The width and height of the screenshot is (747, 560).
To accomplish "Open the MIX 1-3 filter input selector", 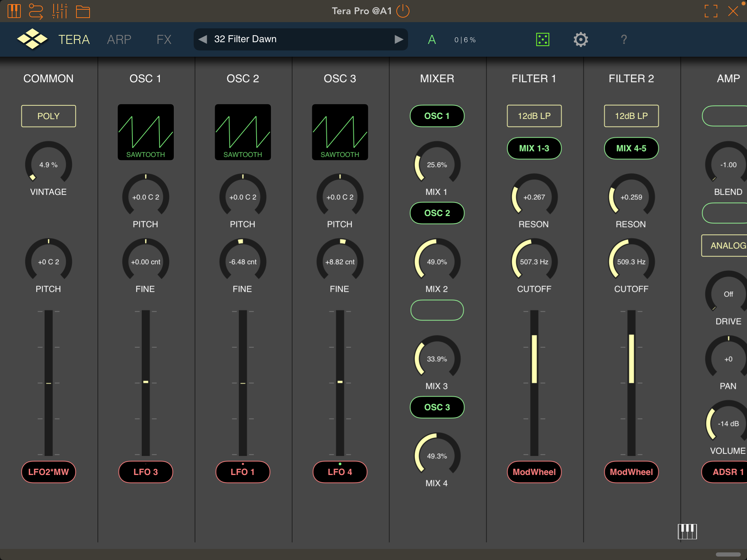I will 534,149.
